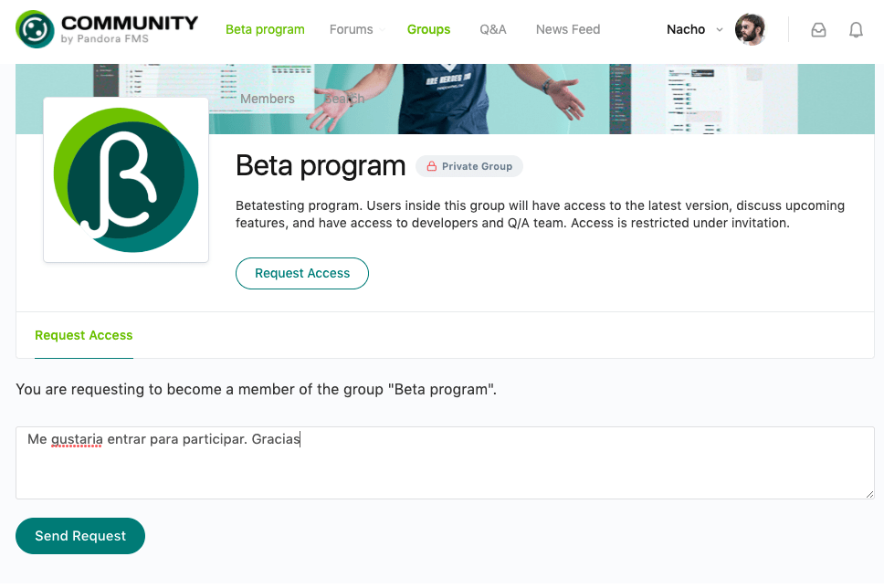Viewport: 884px width, 588px height.
Task: Open the inbox messages icon
Action: coord(818,30)
